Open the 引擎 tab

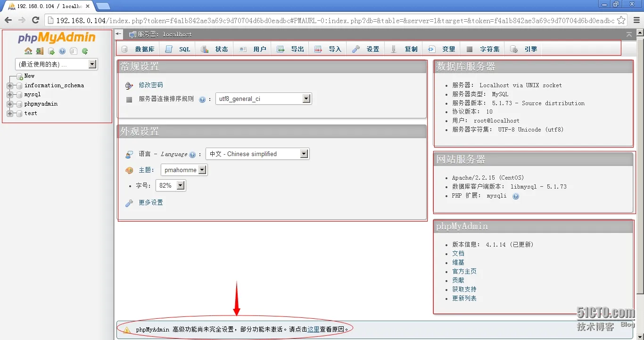pos(524,49)
